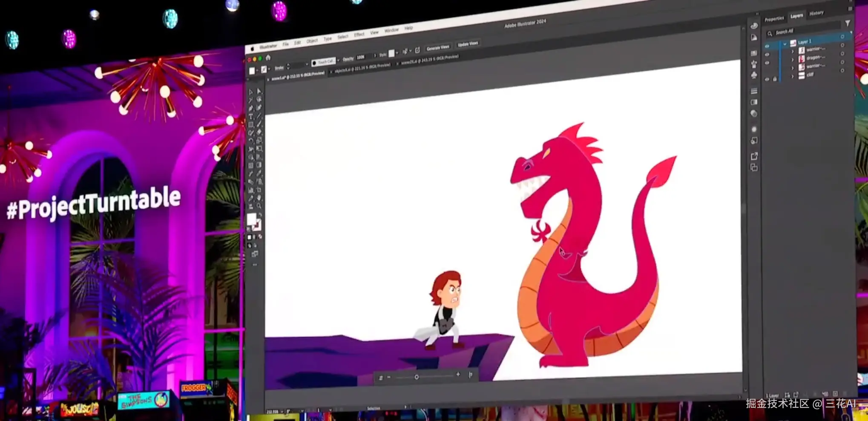Click the Home icon in Illustrator
Image resolution: width=868 pixels, height=421 pixels.
(268, 58)
